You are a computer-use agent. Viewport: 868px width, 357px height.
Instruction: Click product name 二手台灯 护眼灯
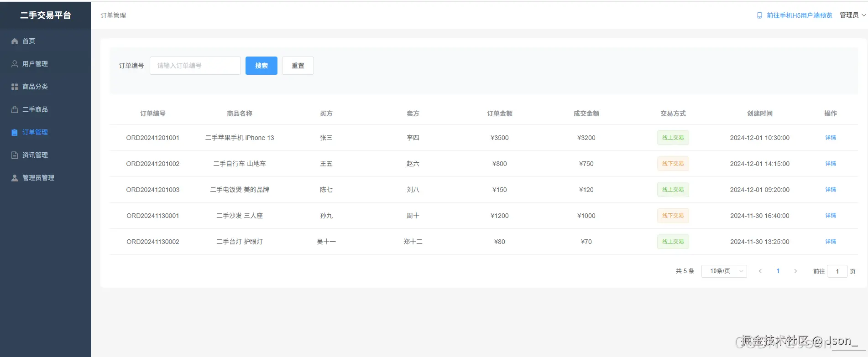click(x=240, y=242)
